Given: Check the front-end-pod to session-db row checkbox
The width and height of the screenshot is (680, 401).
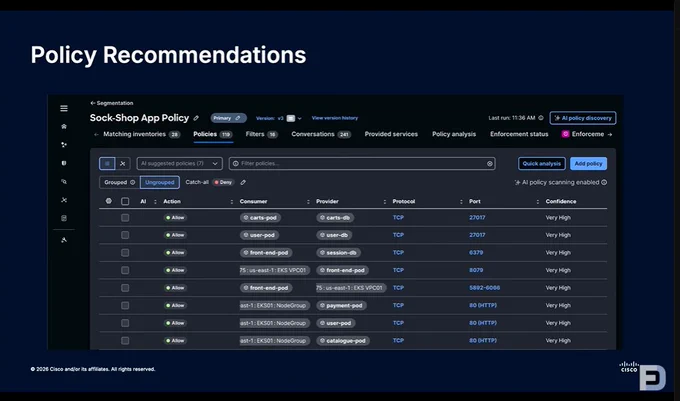Looking at the screenshot, I should (x=125, y=253).
